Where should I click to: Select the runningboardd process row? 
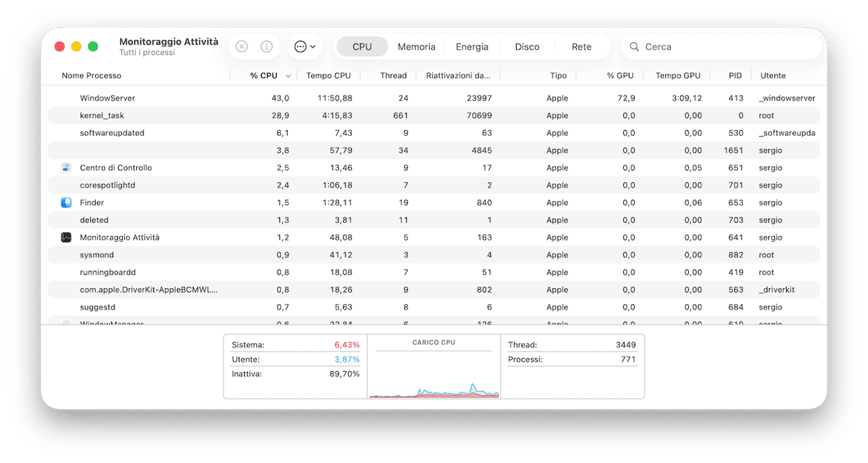[433, 273]
